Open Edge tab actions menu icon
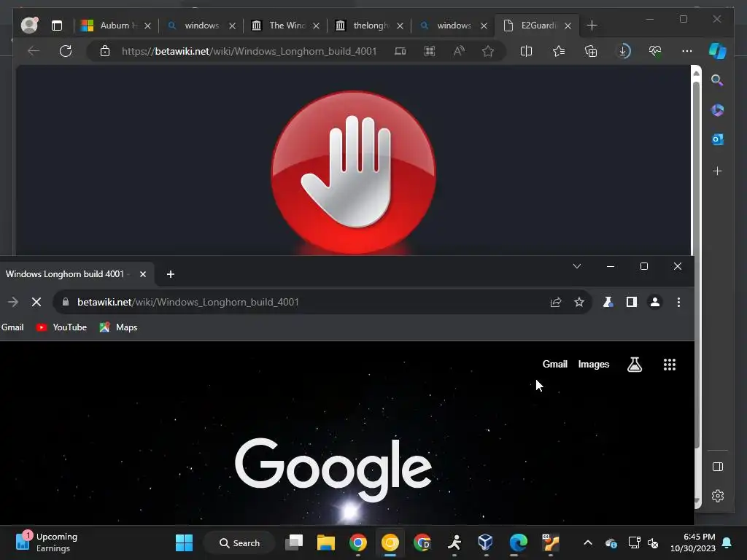This screenshot has width=747, height=560. click(57, 26)
